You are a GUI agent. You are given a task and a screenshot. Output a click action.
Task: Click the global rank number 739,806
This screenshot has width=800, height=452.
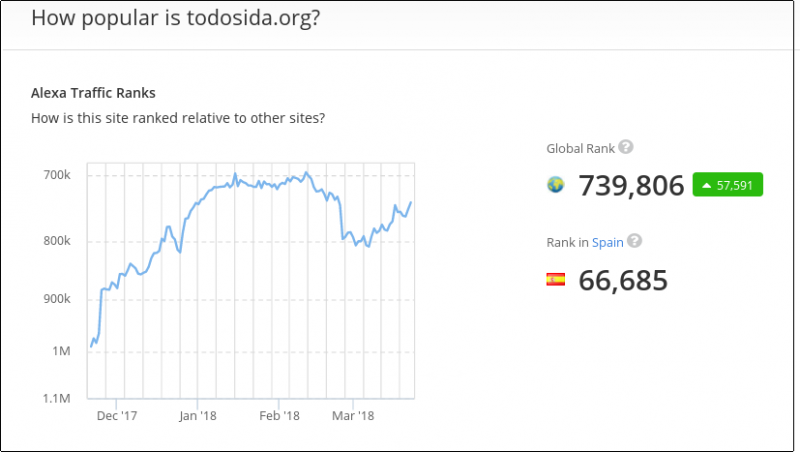[631, 186]
